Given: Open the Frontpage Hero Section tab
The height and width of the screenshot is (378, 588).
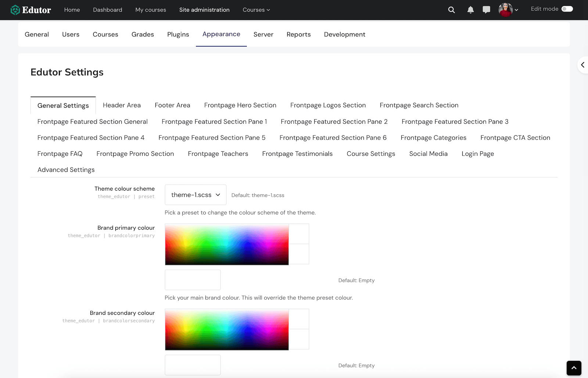Looking at the screenshot, I should coord(240,105).
